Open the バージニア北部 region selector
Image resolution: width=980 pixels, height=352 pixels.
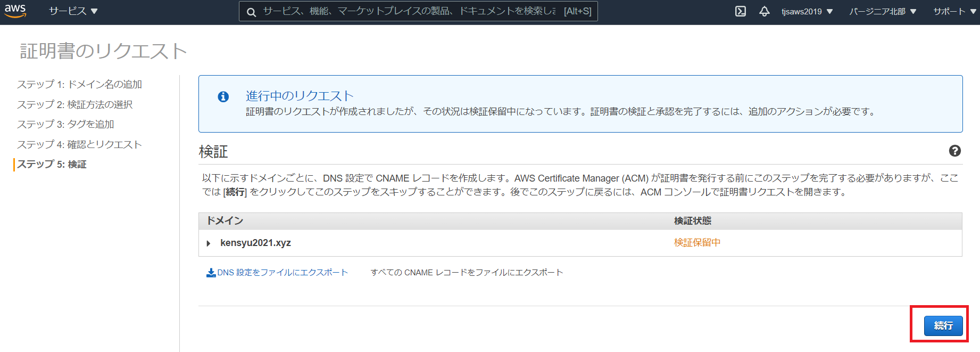point(883,11)
